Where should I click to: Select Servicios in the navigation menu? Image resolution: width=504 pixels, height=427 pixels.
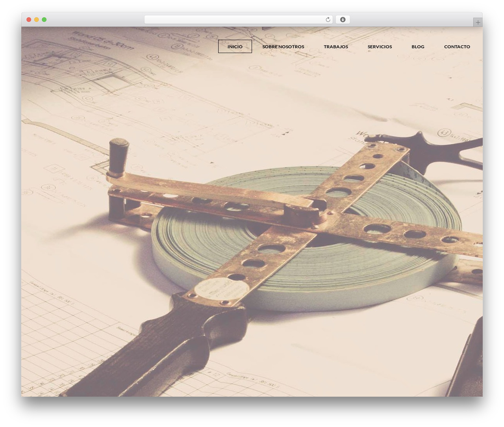click(x=380, y=46)
